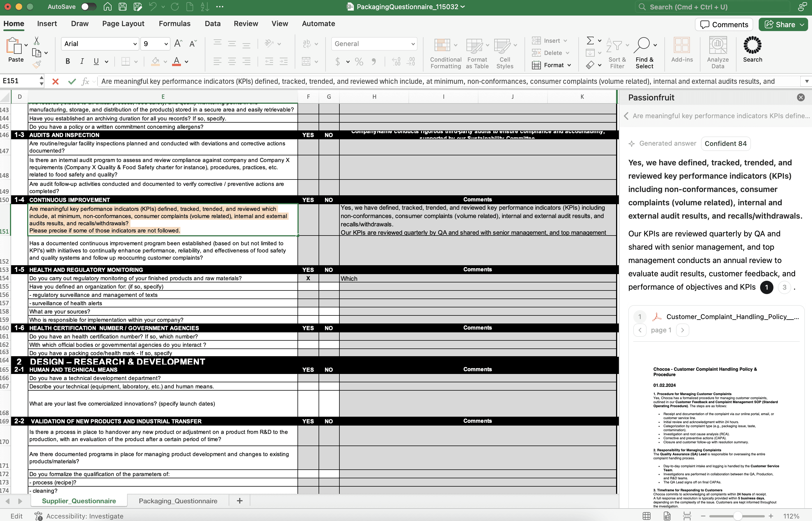Click the Bold formatting icon
Screen dimensions: 812x521
[68, 61]
